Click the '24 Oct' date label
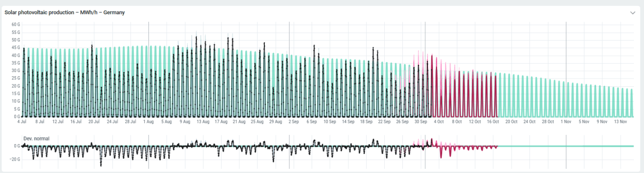The width and height of the screenshot is (644, 173). tap(529, 122)
